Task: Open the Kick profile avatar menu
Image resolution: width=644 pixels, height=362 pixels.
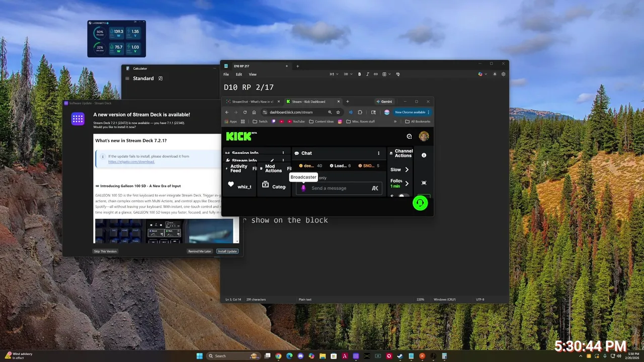Action: (424, 136)
